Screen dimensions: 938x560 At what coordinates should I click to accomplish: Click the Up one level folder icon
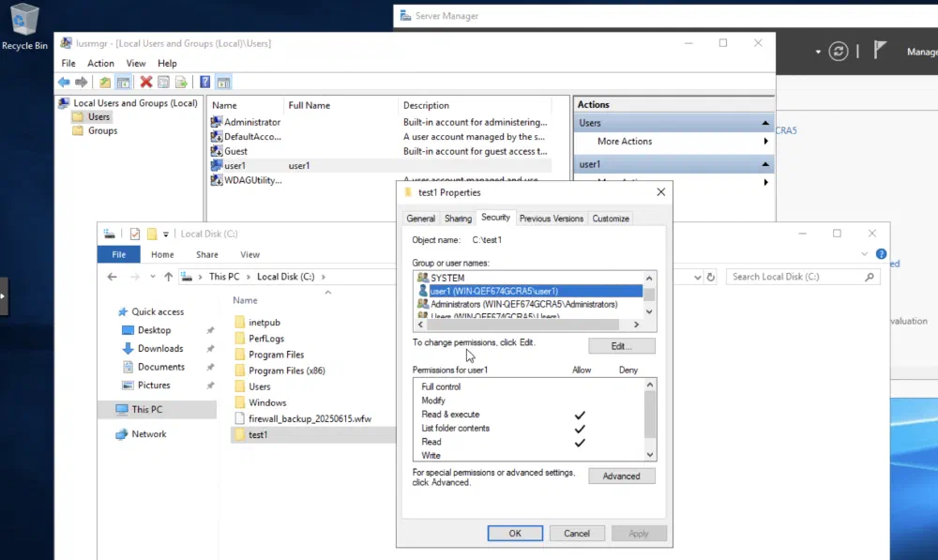pyautogui.click(x=104, y=83)
